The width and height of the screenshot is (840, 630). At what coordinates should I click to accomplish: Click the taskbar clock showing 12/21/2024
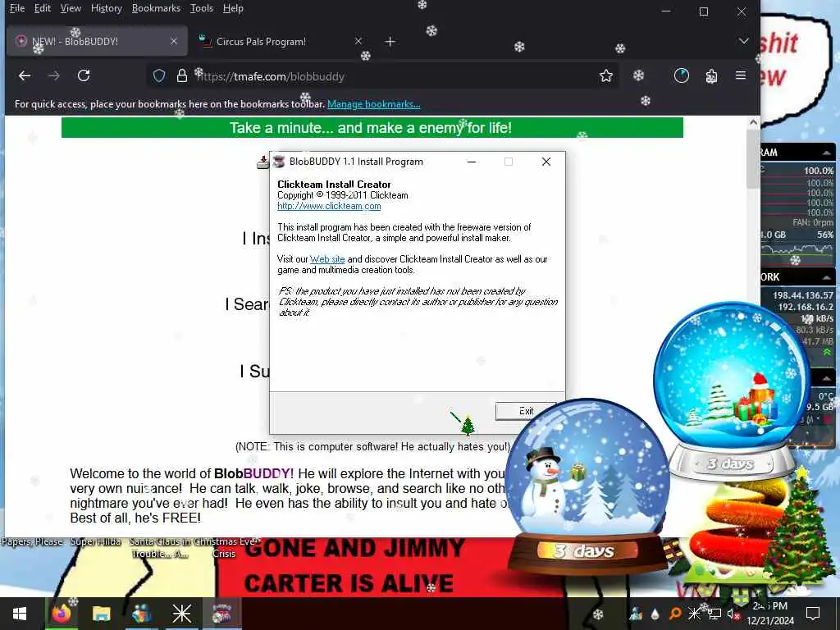(x=770, y=614)
